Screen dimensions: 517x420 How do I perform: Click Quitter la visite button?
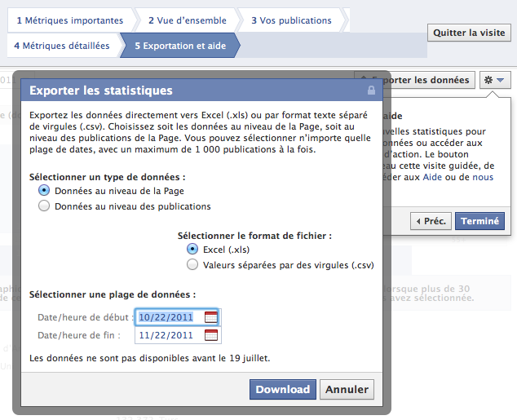click(469, 33)
